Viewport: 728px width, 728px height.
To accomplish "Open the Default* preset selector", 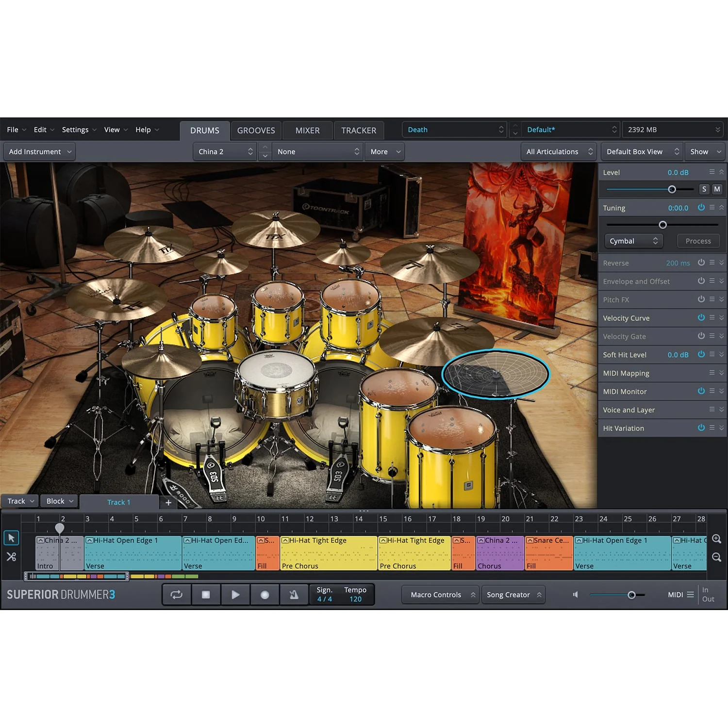I will pyautogui.click(x=571, y=130).
